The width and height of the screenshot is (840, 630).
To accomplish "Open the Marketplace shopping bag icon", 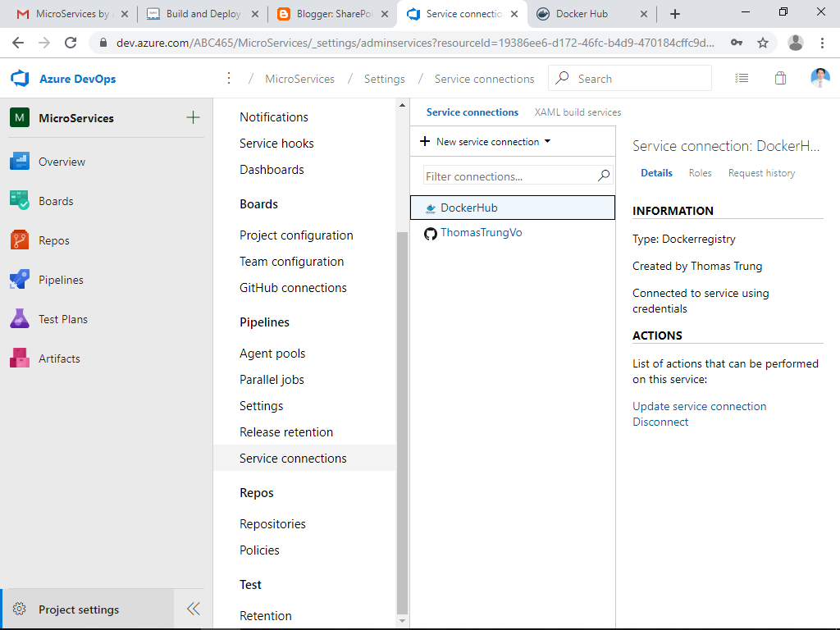I will click(781, 78).
